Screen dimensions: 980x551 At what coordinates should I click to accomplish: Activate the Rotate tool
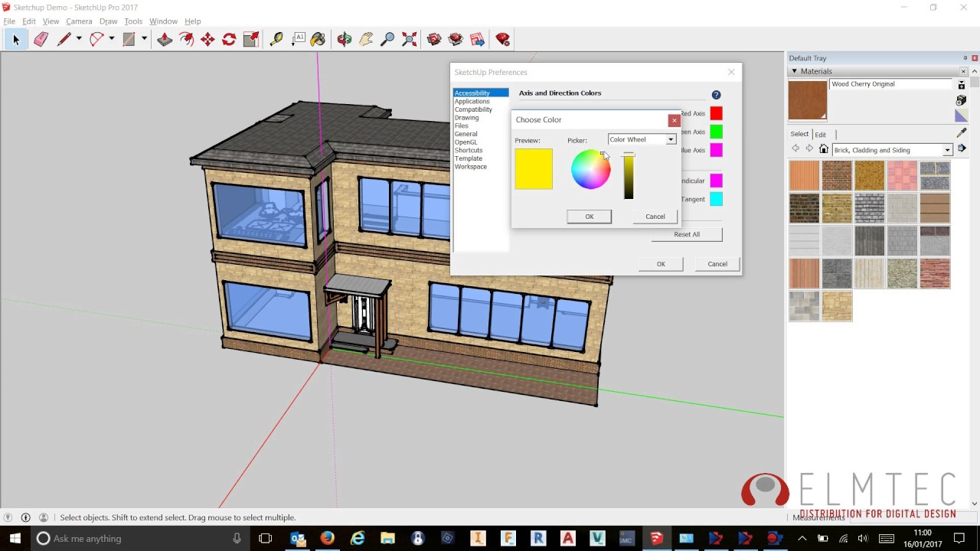point(229,38)
